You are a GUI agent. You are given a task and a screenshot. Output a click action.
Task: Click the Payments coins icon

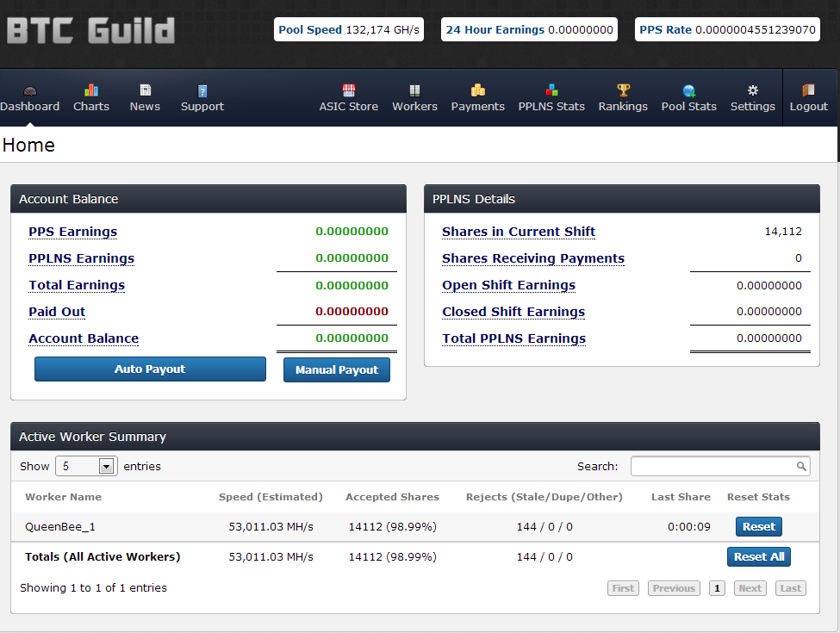(x=478, y=90)
